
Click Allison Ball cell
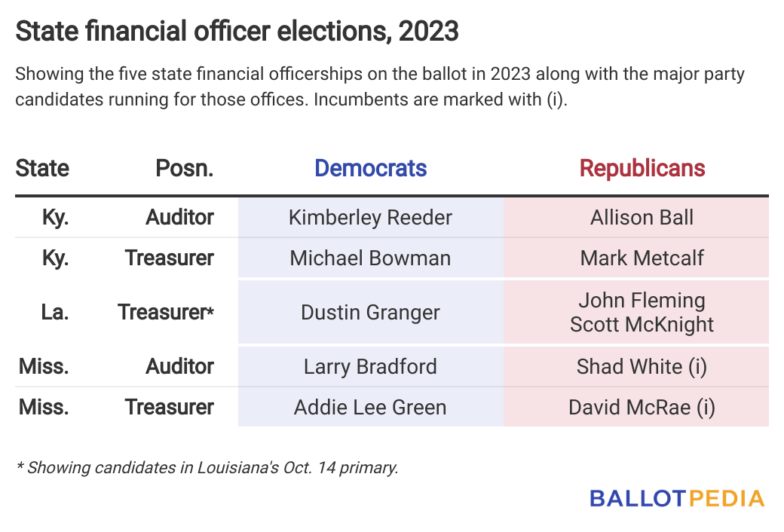click(x=636, y=218)
